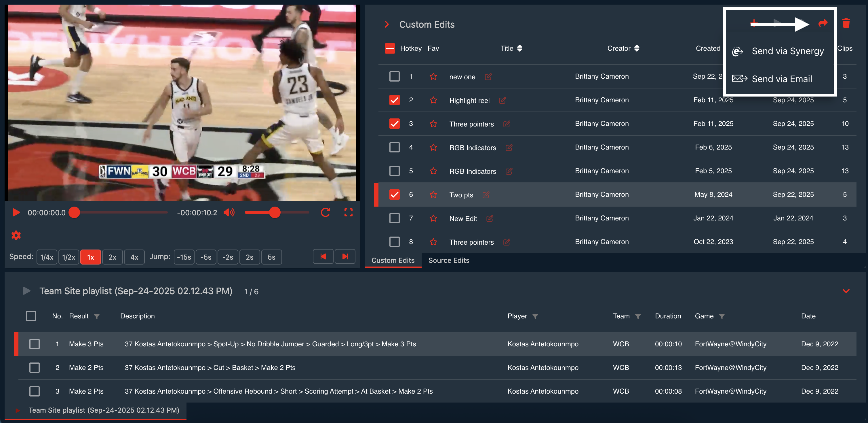The height and width of the screenshot is (423, 868).
Task: Collapse the Custom Edits panel chevron
Action: [x=387, y=24]
